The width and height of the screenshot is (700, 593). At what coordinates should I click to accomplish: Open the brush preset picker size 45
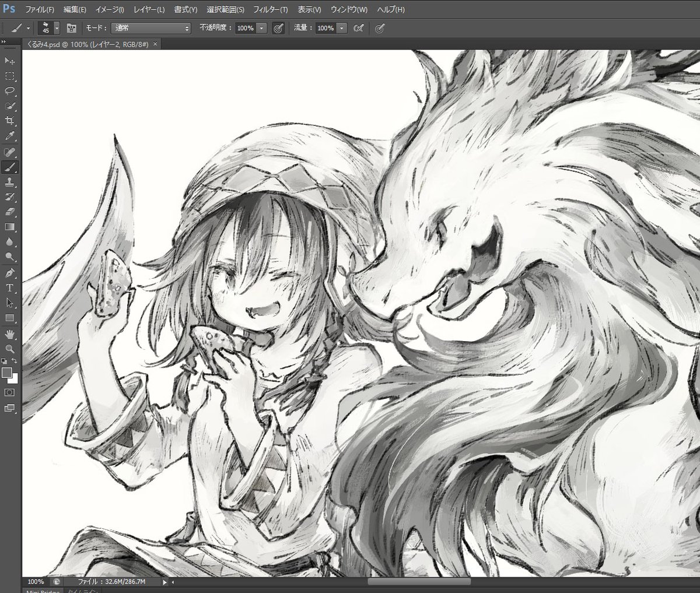pyautogui.click(x=49, y=27)
